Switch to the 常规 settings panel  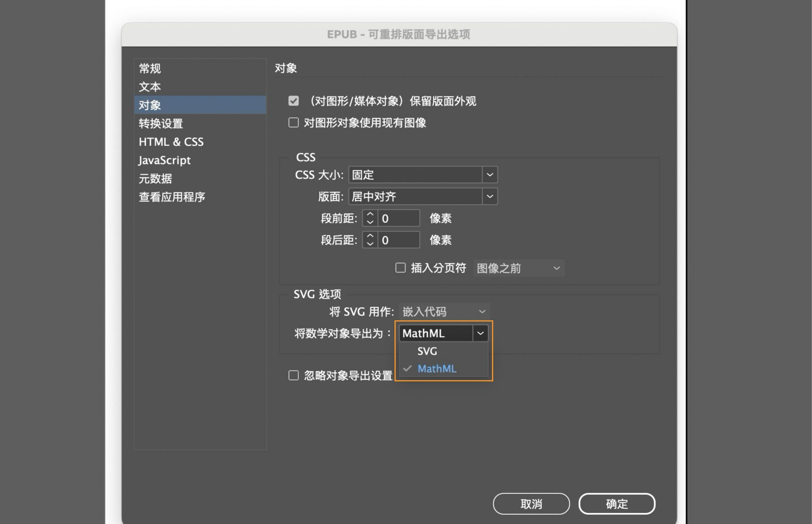(x=150, y=68)
